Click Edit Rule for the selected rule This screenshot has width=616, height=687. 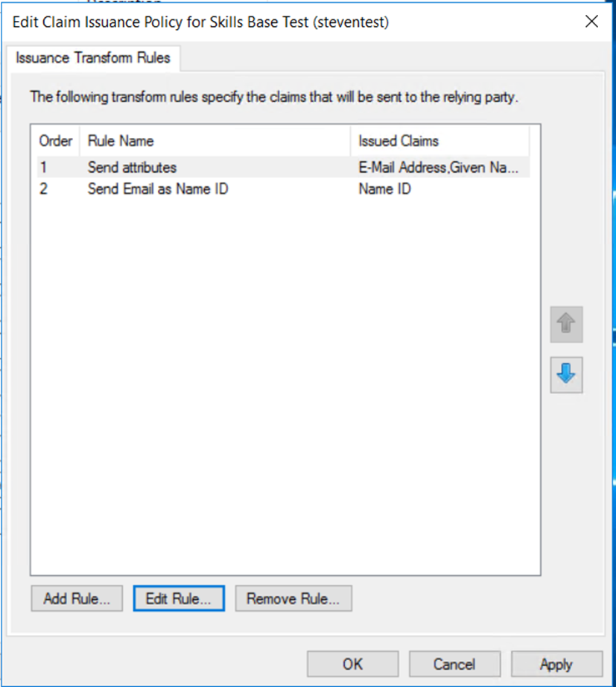178,598
